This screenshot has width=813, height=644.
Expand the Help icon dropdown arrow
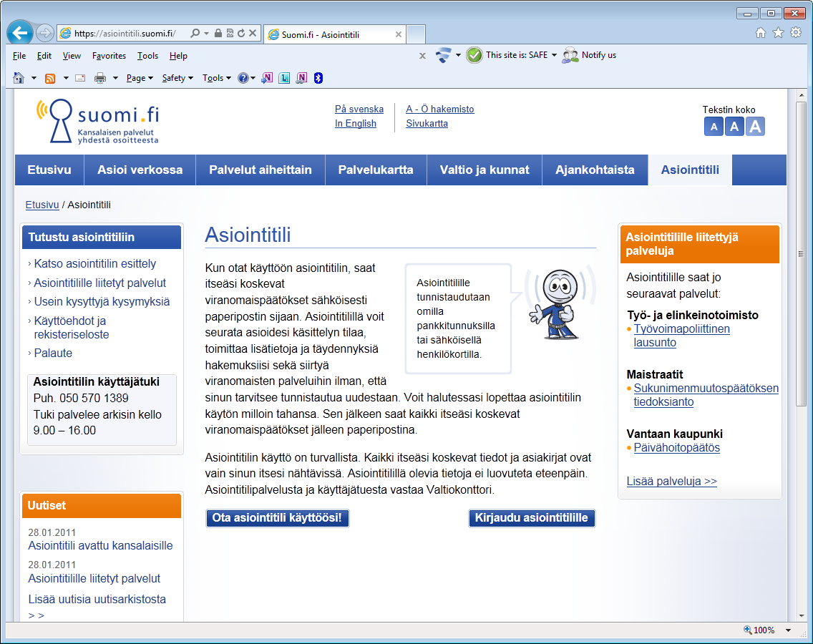click(253, 78)
